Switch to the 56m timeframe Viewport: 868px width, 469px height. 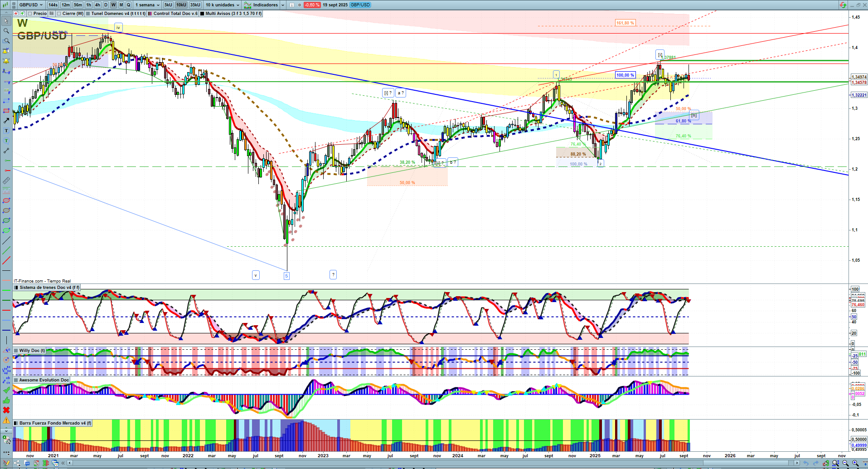(78, 5)
